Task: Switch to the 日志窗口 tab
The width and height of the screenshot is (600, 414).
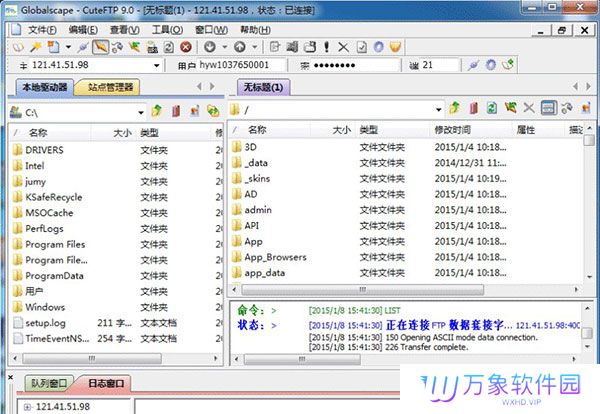Action: [106, 383]
